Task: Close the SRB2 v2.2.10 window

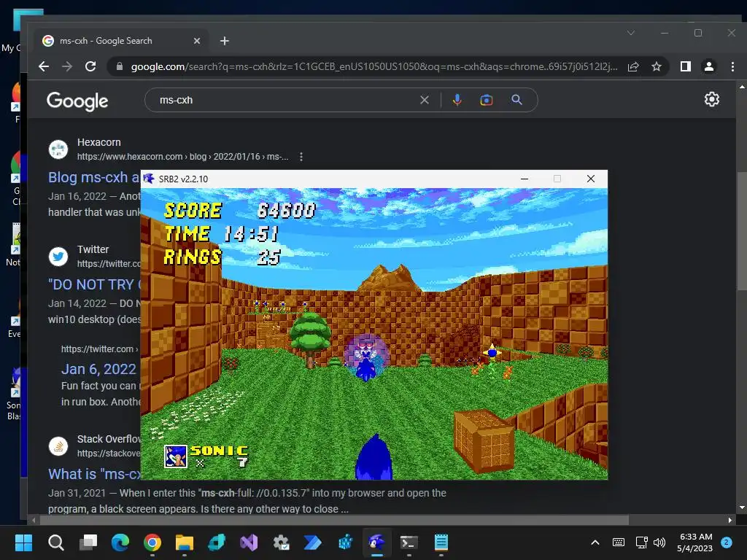Action: click(591, 179)
